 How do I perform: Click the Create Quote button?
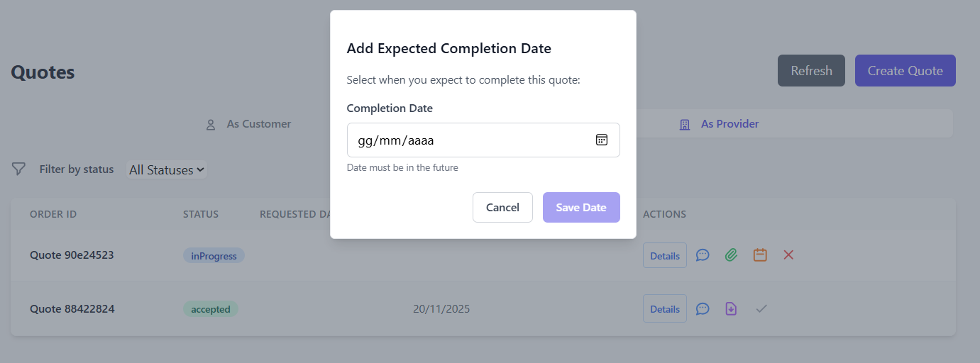tap(905, 71)
